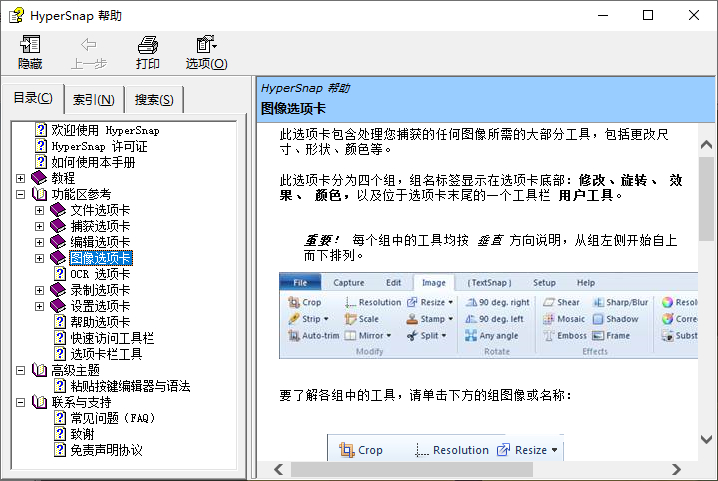Expand the 录制选项卡 tree node
This screenshot has height=481, width=718.
tap(39, 290)
